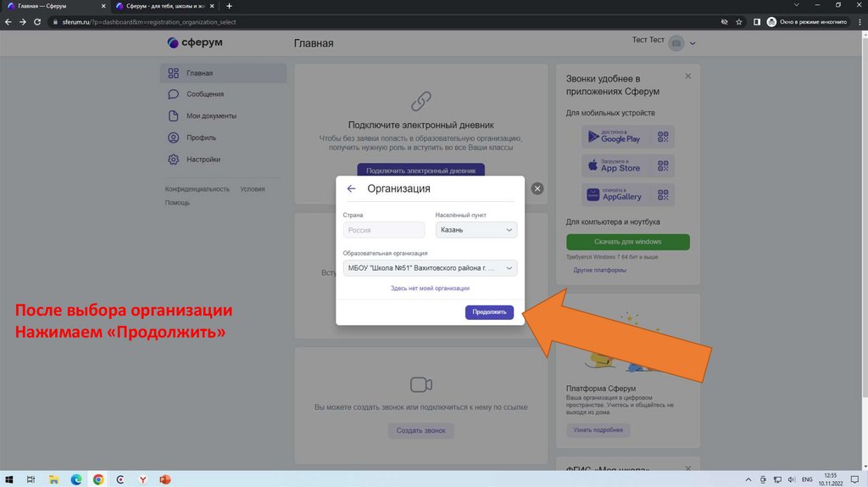
Task: Open a new browser tab
Action: 229,6
